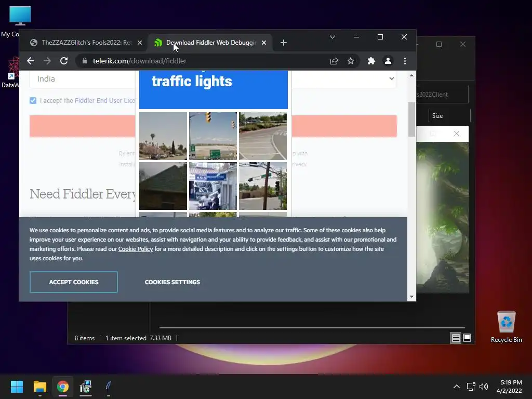Image resolution: width=532 pixels, height=399 pixels.
Task: Select the Recycle Bin desktop icon
Action: 506,327
